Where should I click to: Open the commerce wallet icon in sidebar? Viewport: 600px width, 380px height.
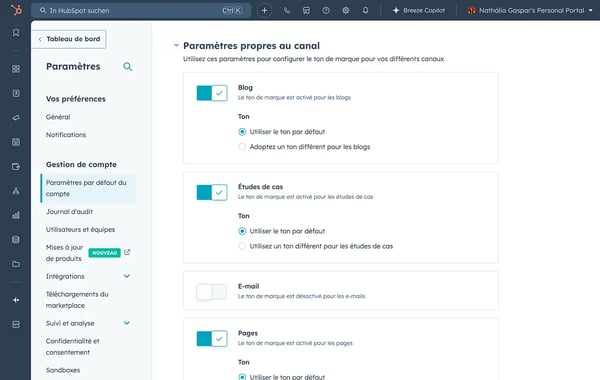tap(16, 166)
